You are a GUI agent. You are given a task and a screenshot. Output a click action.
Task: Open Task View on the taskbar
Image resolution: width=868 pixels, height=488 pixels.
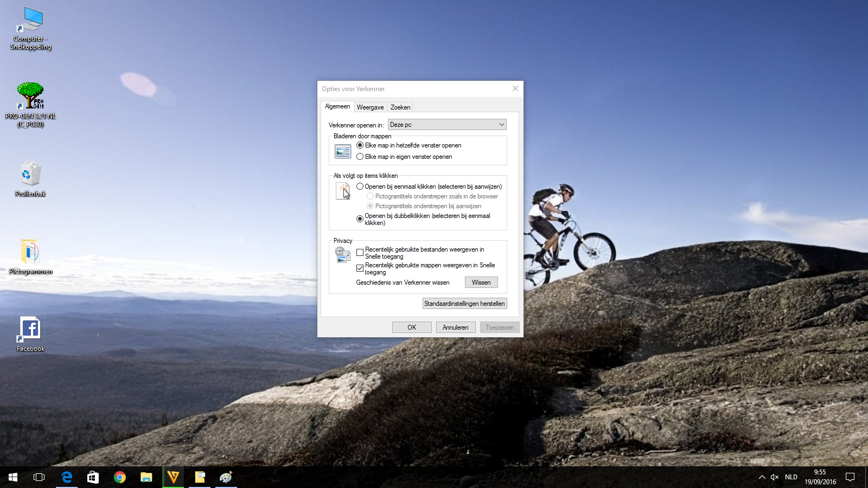39,477
